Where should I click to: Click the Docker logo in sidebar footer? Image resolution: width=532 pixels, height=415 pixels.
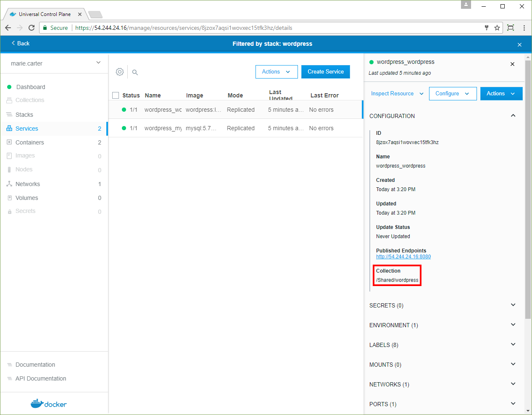(x=49, y=404)
